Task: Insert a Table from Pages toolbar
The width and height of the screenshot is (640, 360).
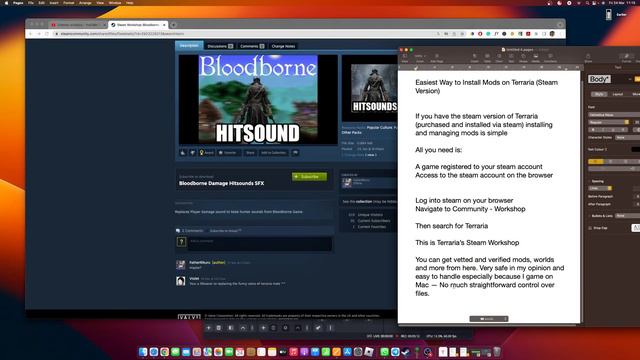Action: point(487,58)
